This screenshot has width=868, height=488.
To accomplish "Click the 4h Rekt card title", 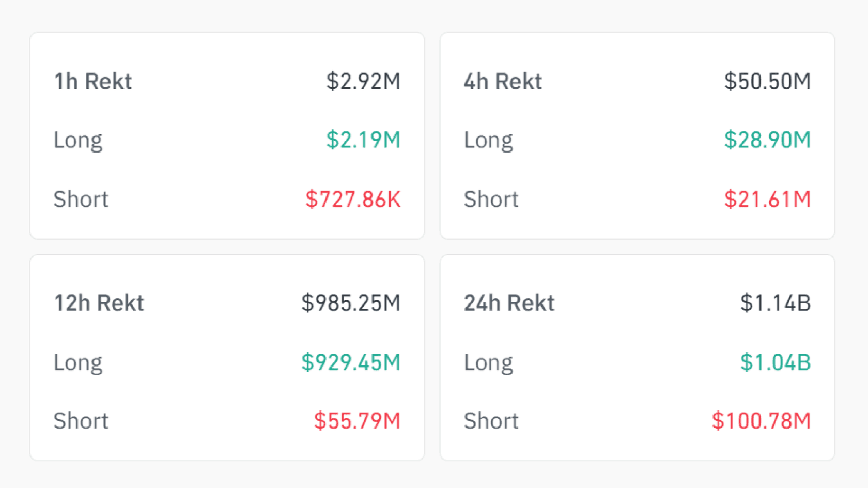I will click(x=503, y=81).
